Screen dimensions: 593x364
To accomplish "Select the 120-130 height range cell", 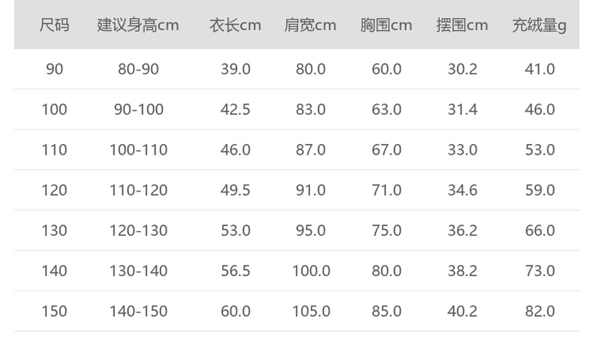I will pos(138,230).
